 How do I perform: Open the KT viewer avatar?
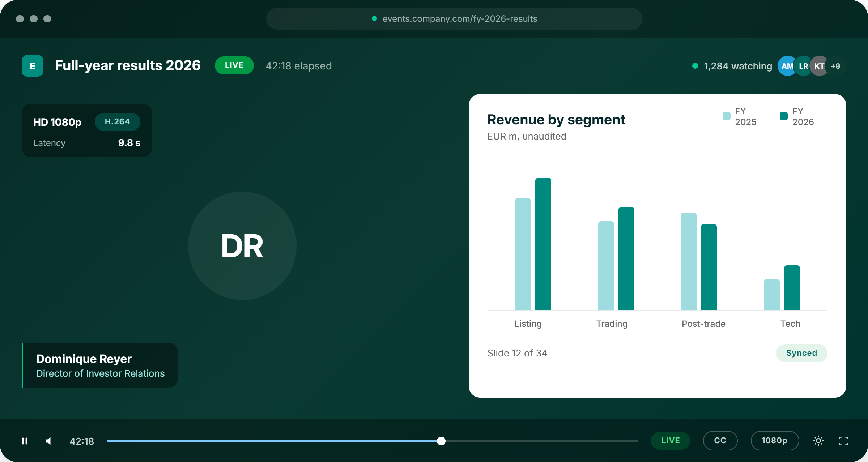pos(819,66)
